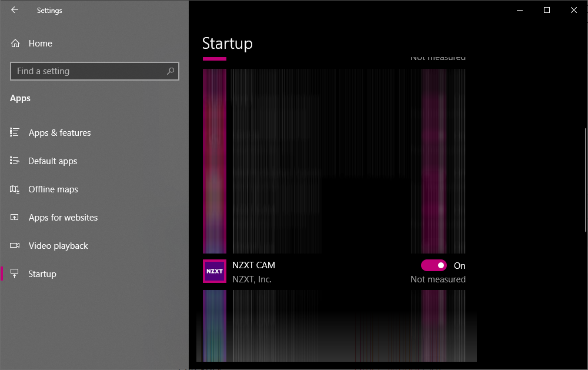
Task: Click the back arrow at top left
Action: pos(14,10)
